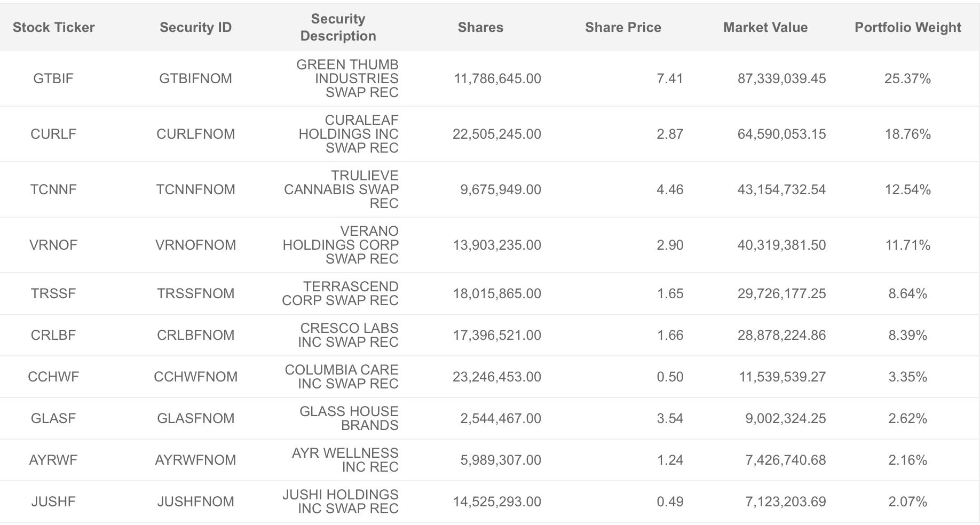Click VRNOF shares value 13,903,235.00
This screenshot has width=980, height=525.
497,245
